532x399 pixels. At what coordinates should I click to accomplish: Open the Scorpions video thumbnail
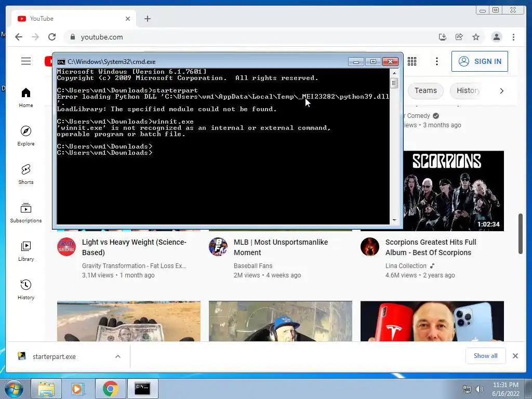454,191
